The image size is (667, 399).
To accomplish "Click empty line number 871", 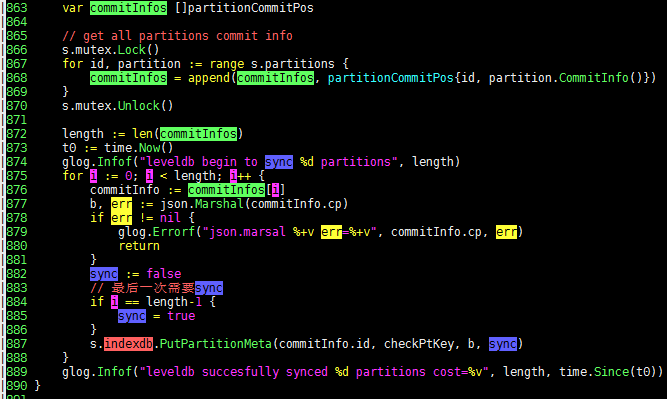I will tap(17, 120).
